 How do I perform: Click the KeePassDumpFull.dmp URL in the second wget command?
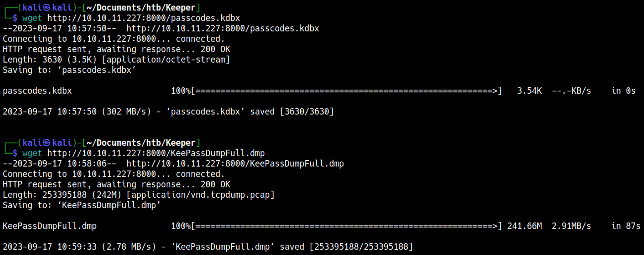[156, 153]
